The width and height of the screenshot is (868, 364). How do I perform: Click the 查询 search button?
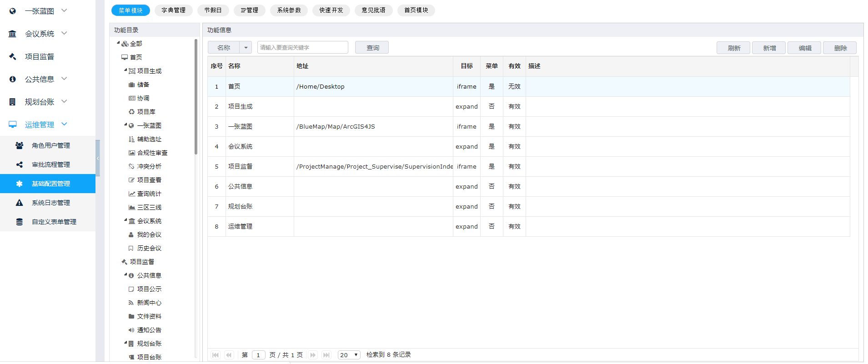tap(372, 48)
